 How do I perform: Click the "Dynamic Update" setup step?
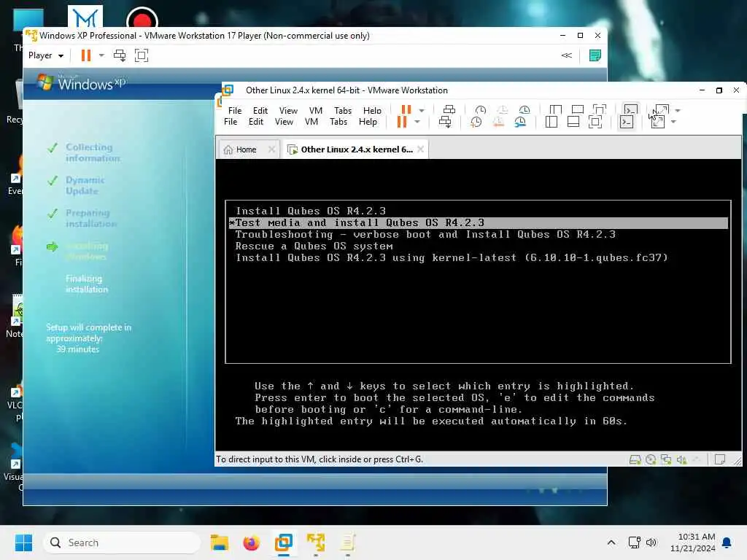tap(85, 185)
